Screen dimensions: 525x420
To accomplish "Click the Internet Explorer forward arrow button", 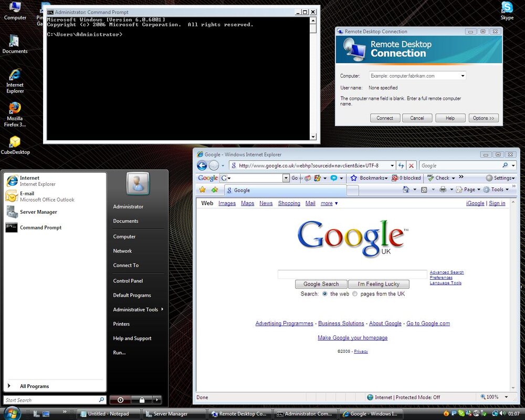I will pyautogui.click(x=214, y=165).
